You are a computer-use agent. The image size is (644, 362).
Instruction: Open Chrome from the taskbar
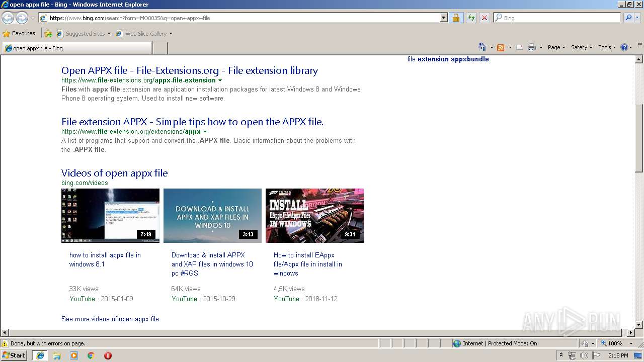click(91, 355)
